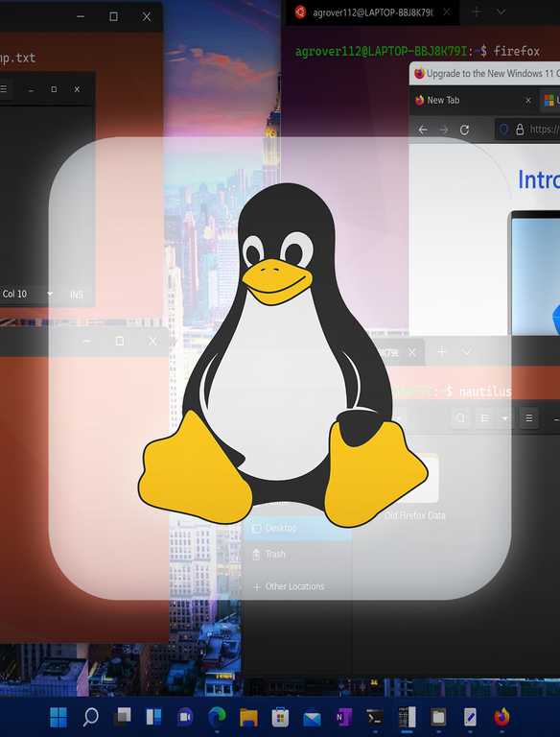Open the Mail app icon
Viewport: 560px width, 737px height.
point(312,718)
